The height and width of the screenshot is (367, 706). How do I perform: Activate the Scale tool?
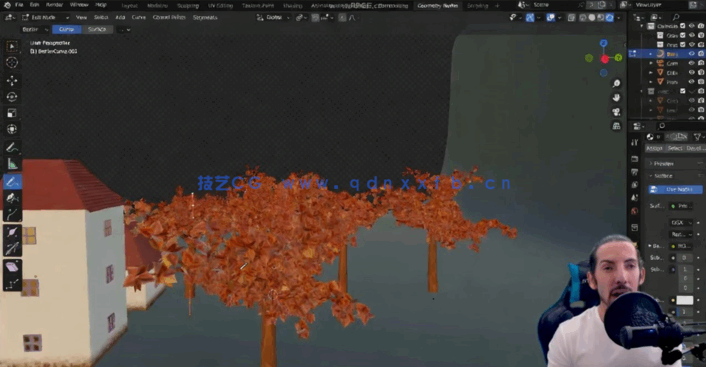(12, 113)
